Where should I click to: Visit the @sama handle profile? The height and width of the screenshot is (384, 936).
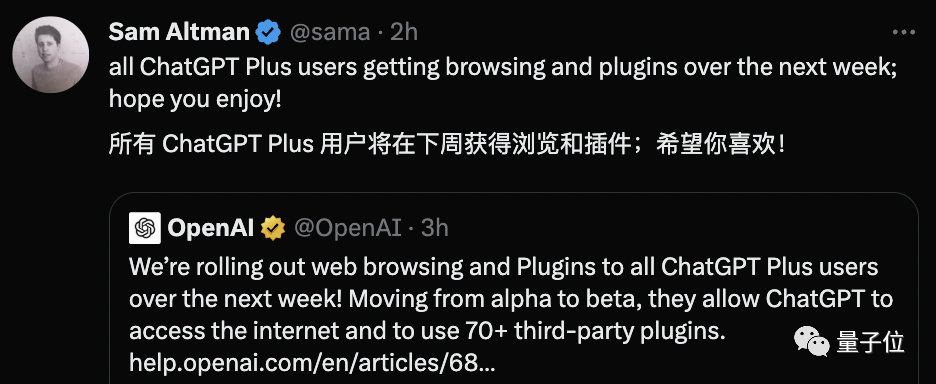pos(330,32)
